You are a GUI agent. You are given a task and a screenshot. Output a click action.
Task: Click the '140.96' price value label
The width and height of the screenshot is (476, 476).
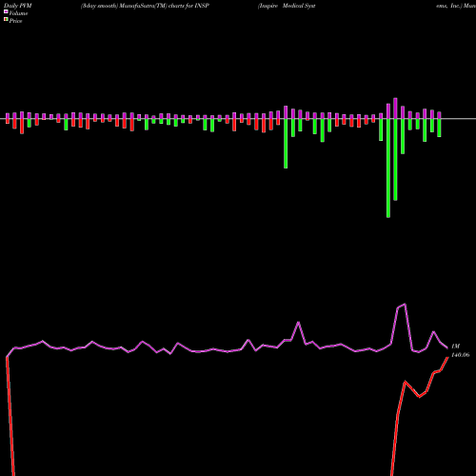[x=460, y=355]
